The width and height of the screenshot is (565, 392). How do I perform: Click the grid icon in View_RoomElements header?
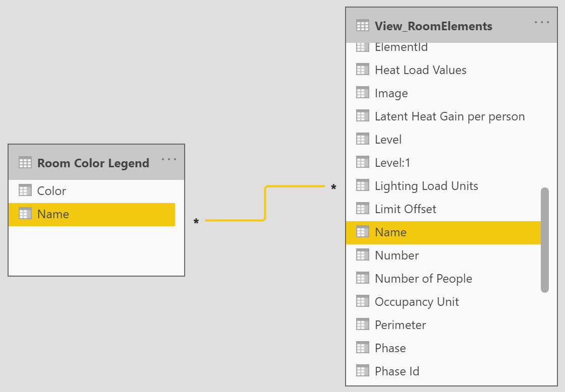point(363,26)
